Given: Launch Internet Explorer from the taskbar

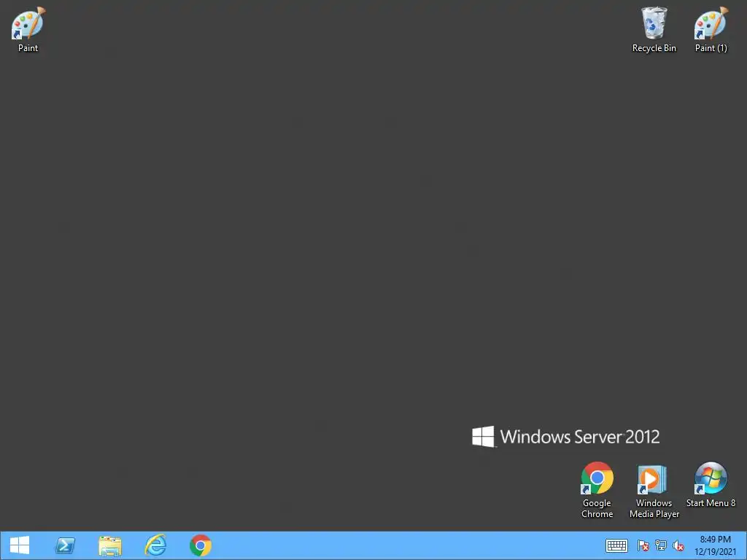Looking at the screenshot, I should click(155, 545).
